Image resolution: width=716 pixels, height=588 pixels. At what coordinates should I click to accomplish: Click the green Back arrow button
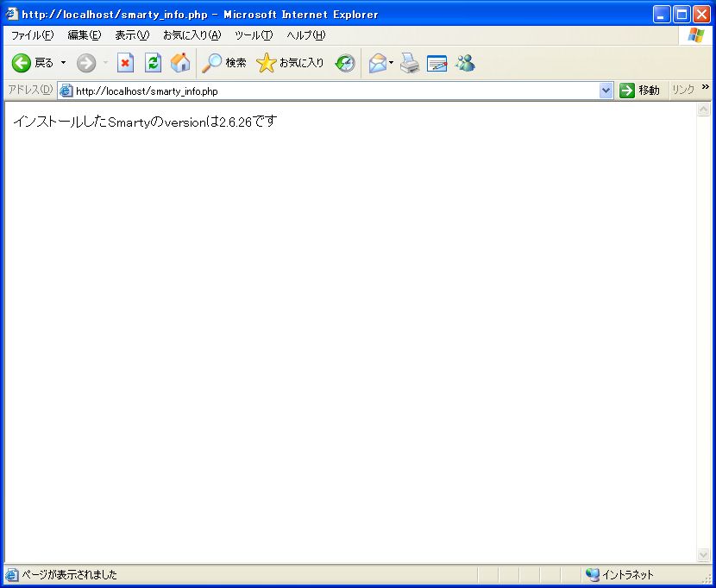click(x=21, y=63)
